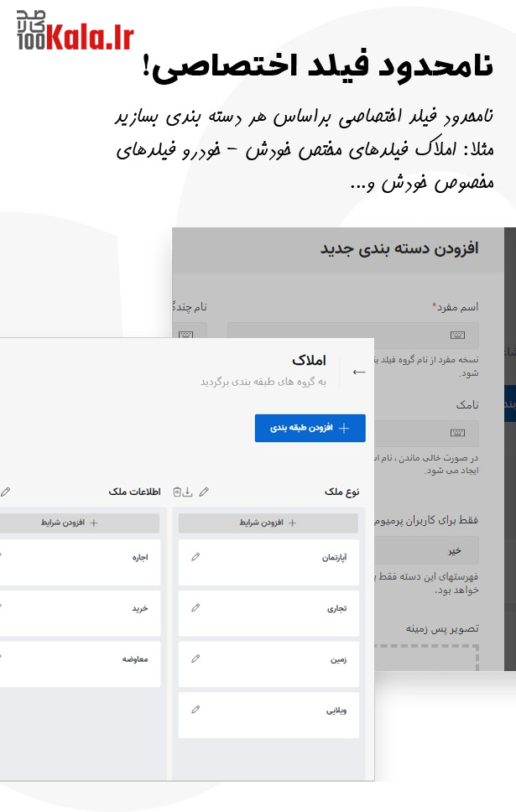Select the خرید card
The height and width of the screenshot is (812, 516).
[x=80, y=613]
